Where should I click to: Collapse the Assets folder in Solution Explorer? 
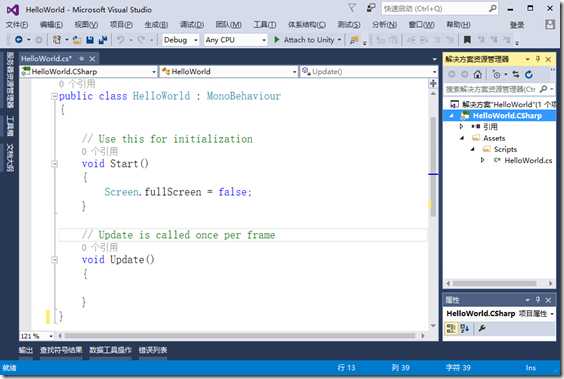462,138
